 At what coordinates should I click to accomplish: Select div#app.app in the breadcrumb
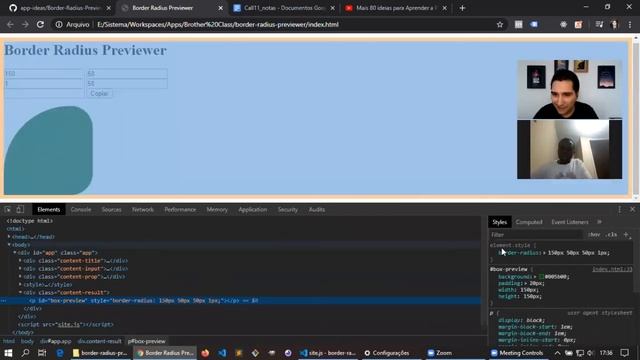(x=56, y=341)
